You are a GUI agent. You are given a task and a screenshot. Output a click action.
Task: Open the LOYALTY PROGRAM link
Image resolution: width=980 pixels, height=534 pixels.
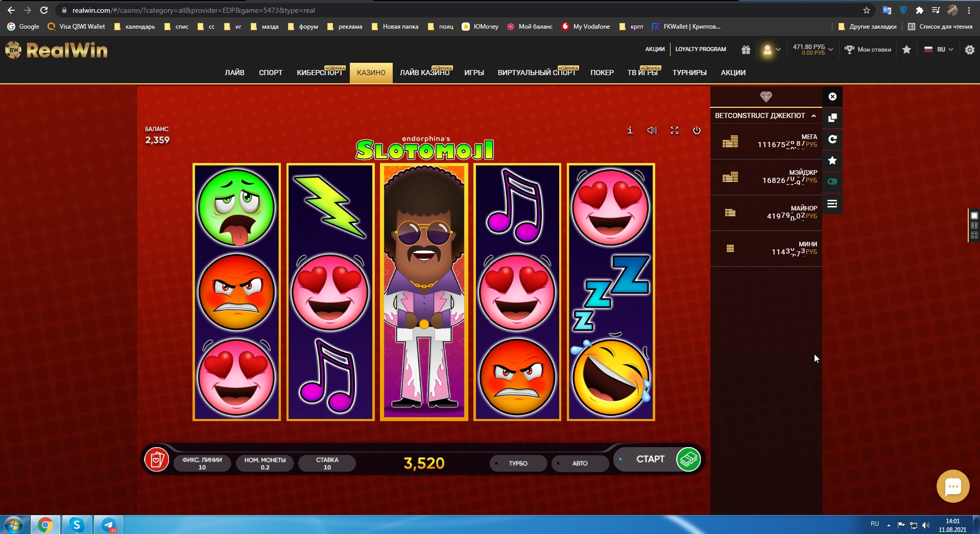[701, 50]
